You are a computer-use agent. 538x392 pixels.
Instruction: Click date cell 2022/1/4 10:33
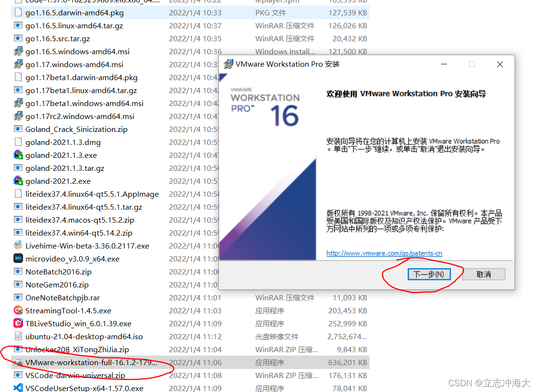(195, 12)
